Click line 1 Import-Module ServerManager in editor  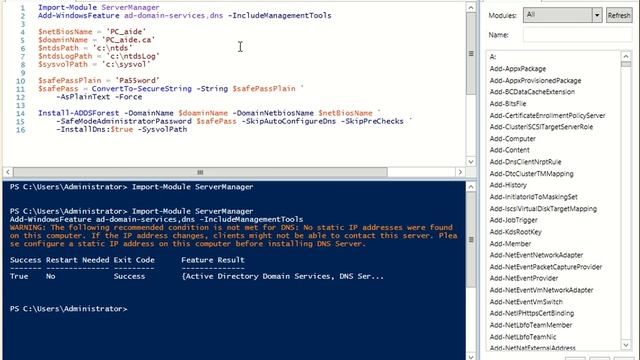[x=99, y=7]
